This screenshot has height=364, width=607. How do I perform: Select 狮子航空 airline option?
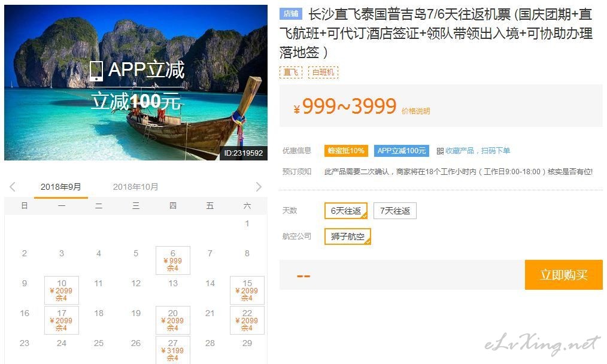[x=348, y=236]
